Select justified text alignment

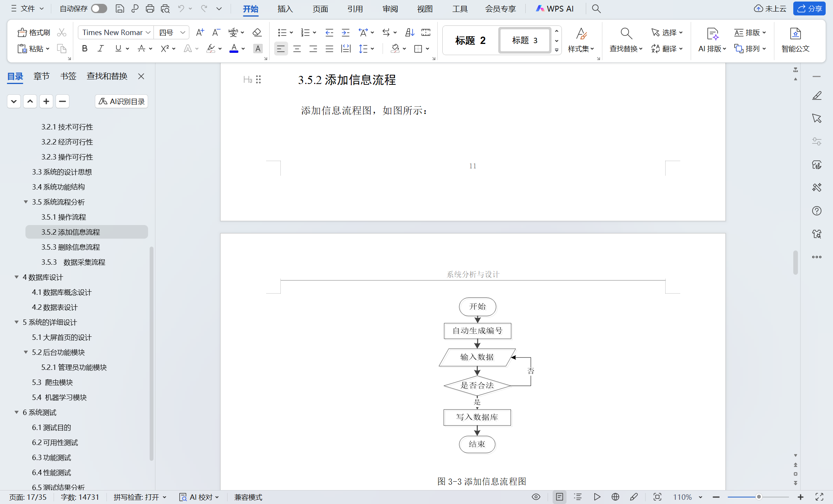(x=329, y=49)
